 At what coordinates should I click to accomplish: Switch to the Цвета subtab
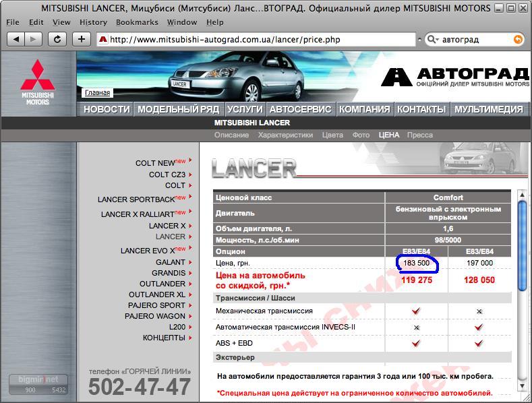coord(332,135)
